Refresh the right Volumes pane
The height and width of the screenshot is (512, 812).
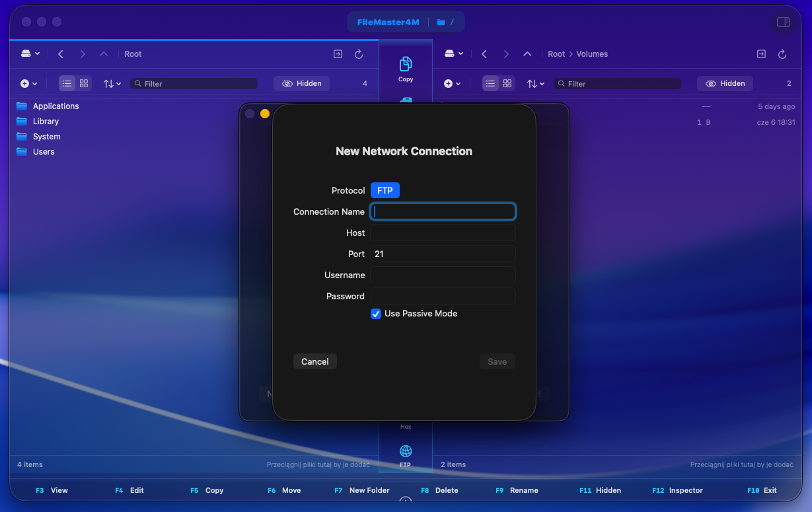coord(782,54)
